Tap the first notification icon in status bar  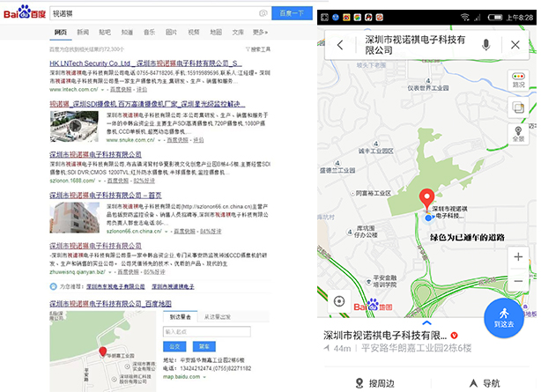click(x=324, y=18)
